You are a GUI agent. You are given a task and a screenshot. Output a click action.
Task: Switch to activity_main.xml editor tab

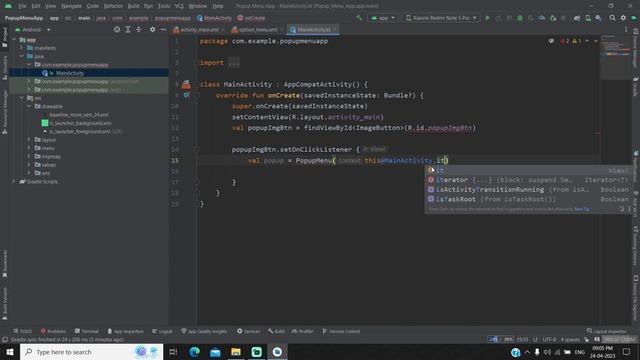coord(198,29)
